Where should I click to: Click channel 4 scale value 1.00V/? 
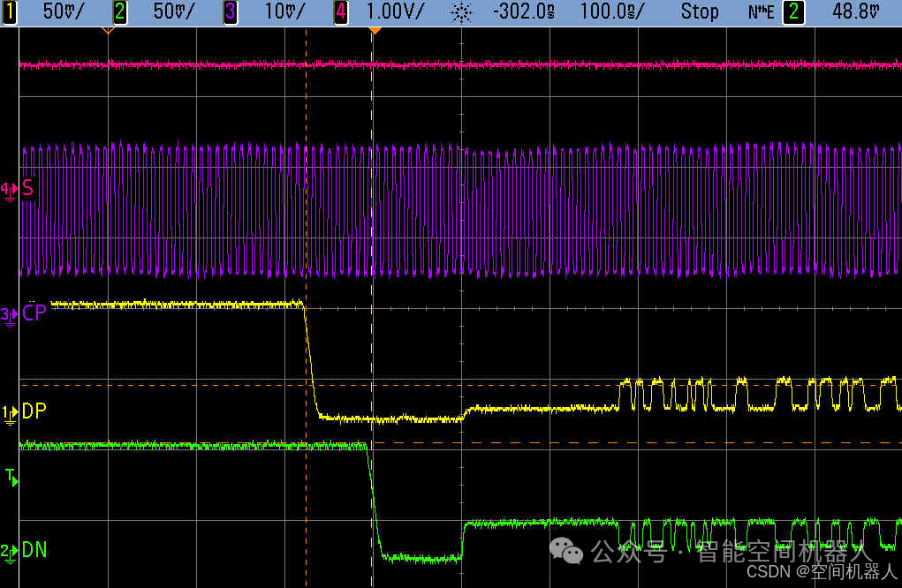395,11
